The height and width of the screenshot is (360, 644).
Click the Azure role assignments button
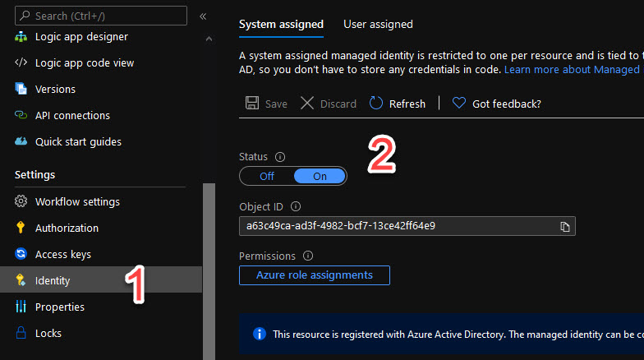pos(314,275)
